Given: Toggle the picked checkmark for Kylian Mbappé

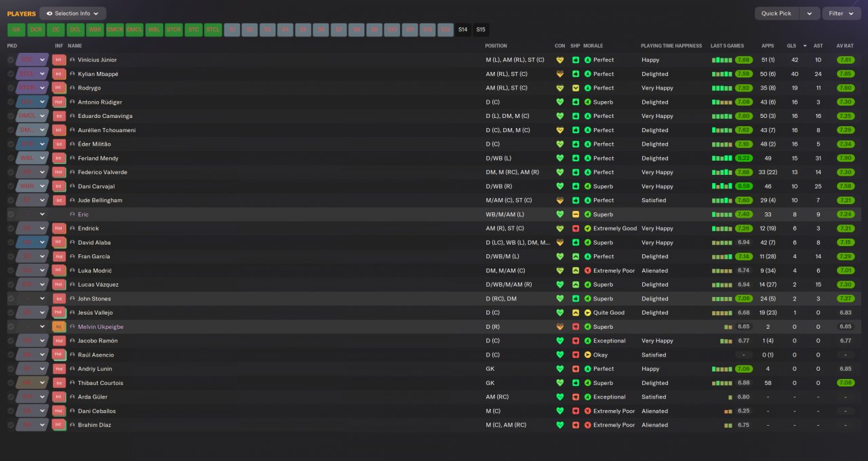Looking at the screenshot, I should tap(10, 74).
